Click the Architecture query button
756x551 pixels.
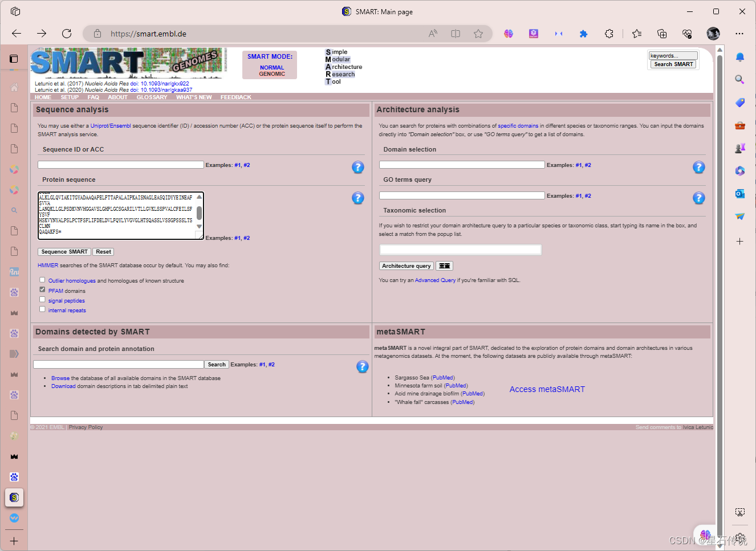407,266
